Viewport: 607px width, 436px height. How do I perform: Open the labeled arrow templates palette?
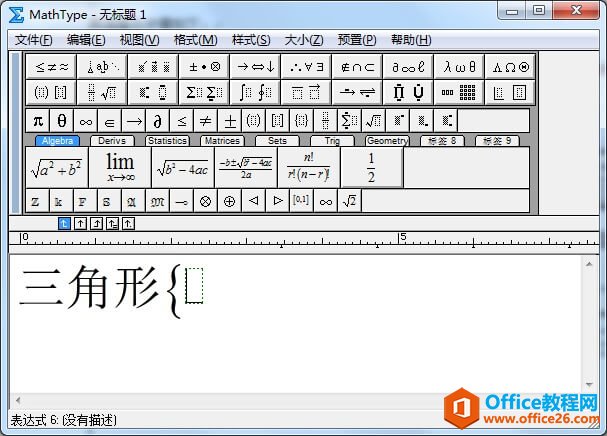click(x=357, y=93)
